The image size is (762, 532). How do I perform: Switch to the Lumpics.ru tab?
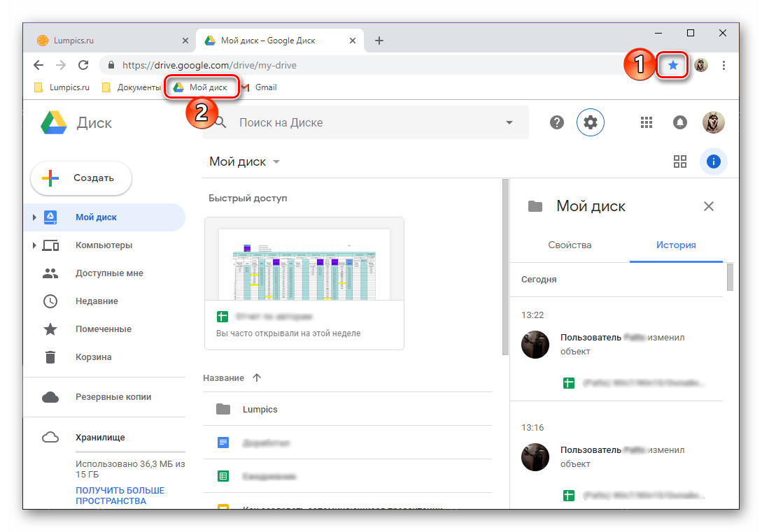[113, 41]
